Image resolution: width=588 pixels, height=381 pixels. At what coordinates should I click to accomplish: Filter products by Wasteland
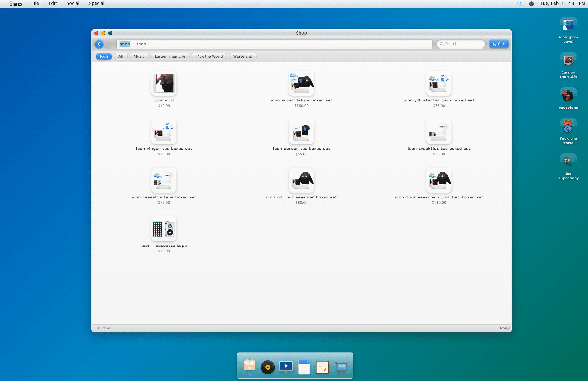(x=242, y=56)
